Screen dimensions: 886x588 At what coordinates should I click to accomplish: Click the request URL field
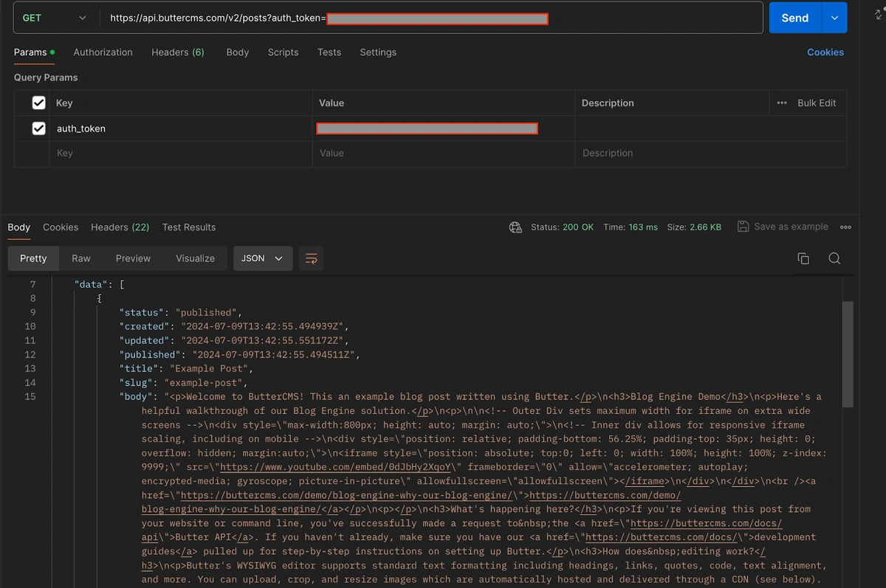[431, 18]
